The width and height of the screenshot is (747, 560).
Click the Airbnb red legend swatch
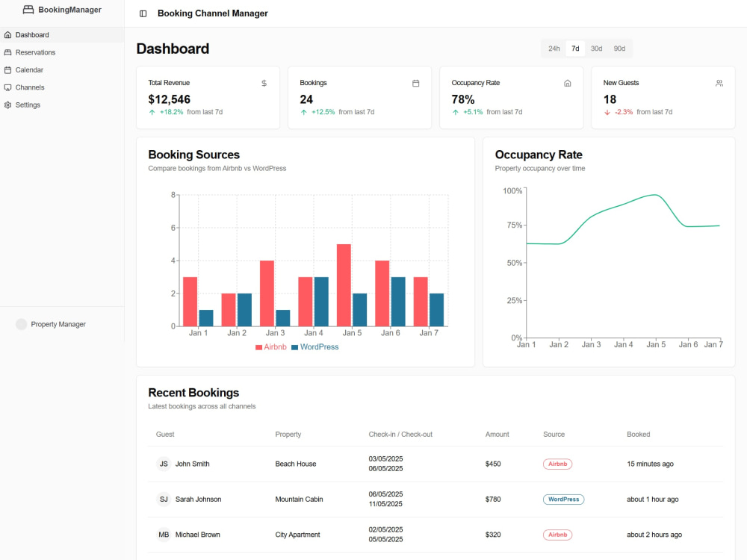(258, 348)
